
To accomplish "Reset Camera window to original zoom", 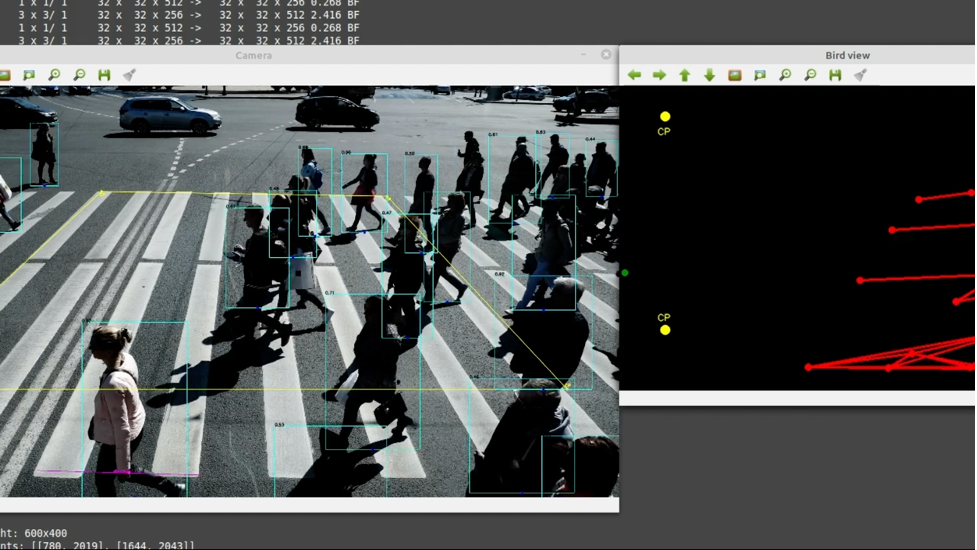I will point(5,75).
